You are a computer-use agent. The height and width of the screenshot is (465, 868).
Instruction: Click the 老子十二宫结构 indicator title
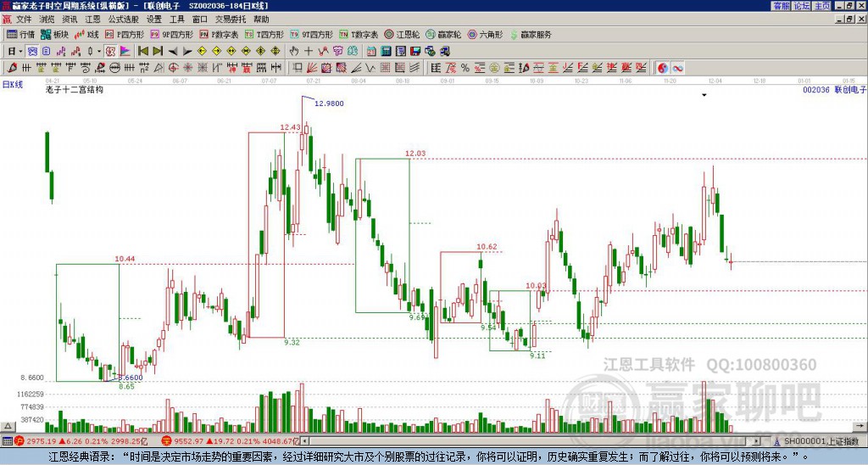pyautogui.click(x=75, y=89)
